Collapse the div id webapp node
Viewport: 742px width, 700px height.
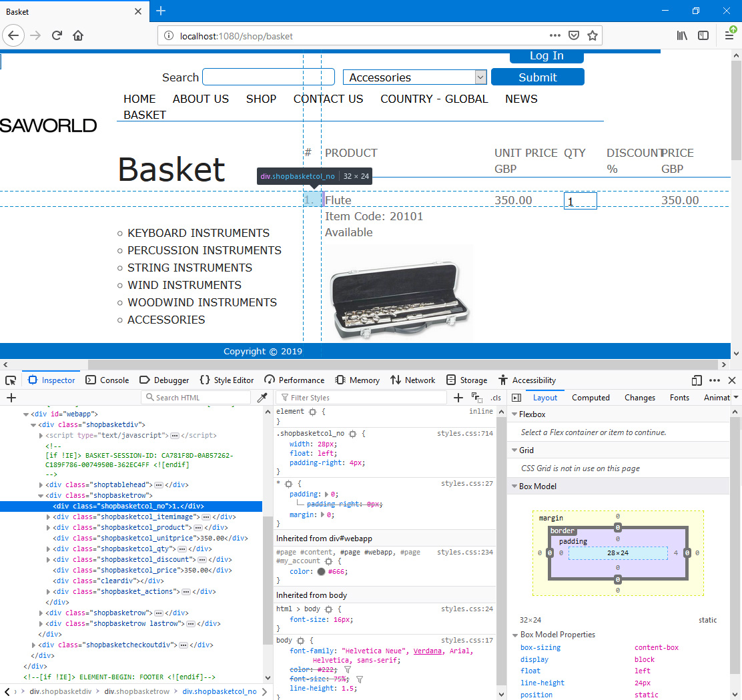pyautogui.click(x=26, y=414)
